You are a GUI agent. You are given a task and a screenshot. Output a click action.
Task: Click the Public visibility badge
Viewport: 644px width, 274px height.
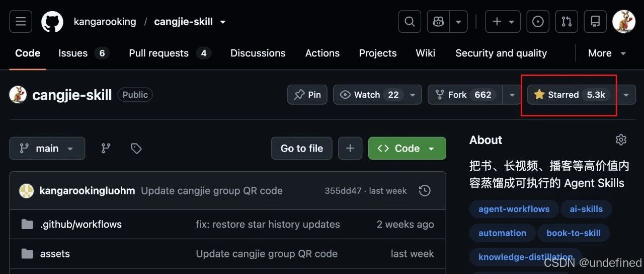(x=135, y=95)
